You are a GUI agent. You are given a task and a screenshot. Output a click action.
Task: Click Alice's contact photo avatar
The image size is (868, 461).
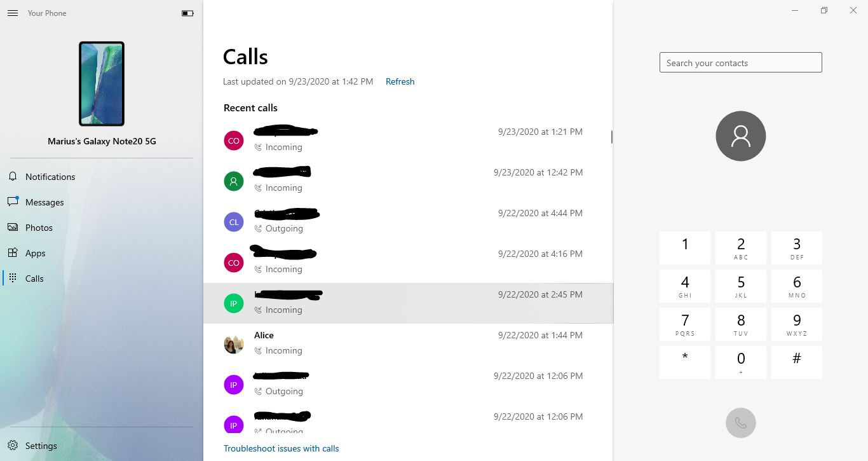coord(234,344)
